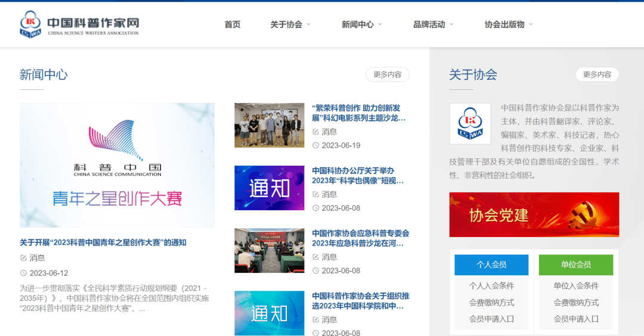Screen dimensions: 644x336
Task: Open purple 通知 thumbnail for 科学也偶像
Action: pos(270,188)
